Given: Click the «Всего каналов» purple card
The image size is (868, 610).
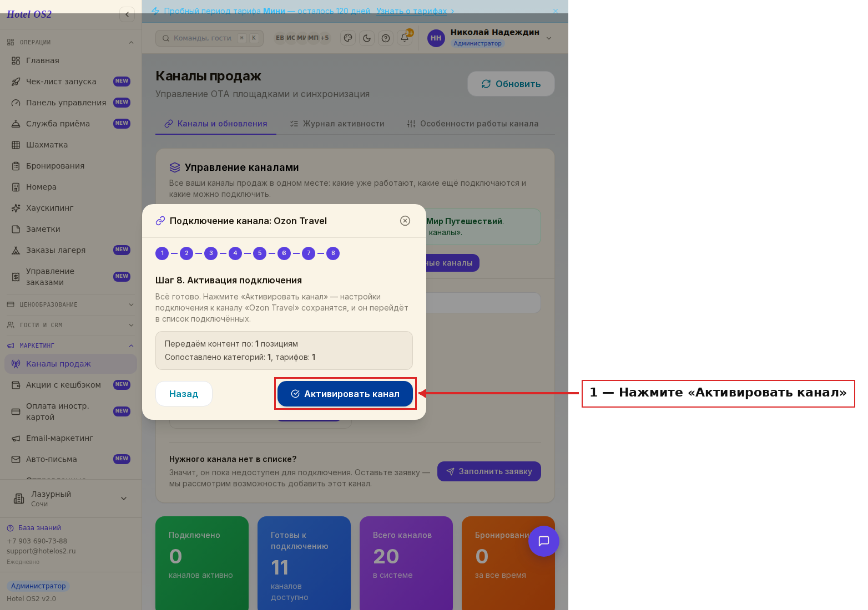Looking at the screenshot, I should click(x=406, y=563).
